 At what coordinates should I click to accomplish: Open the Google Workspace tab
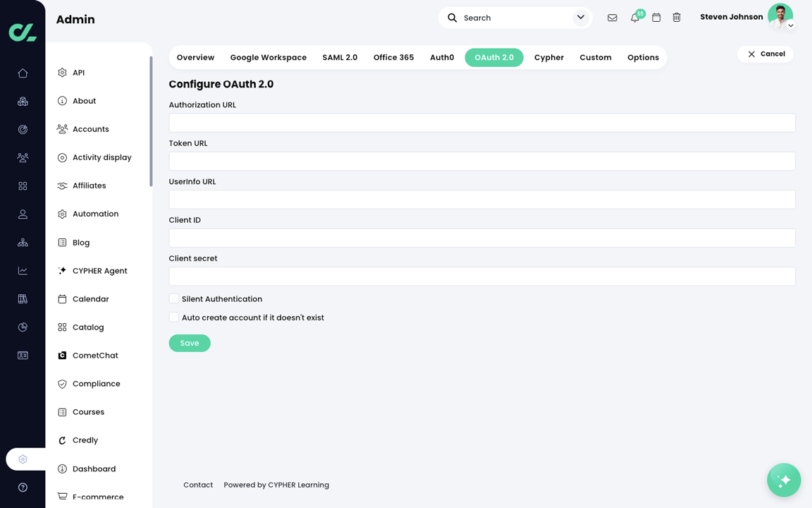coord(268,57)
